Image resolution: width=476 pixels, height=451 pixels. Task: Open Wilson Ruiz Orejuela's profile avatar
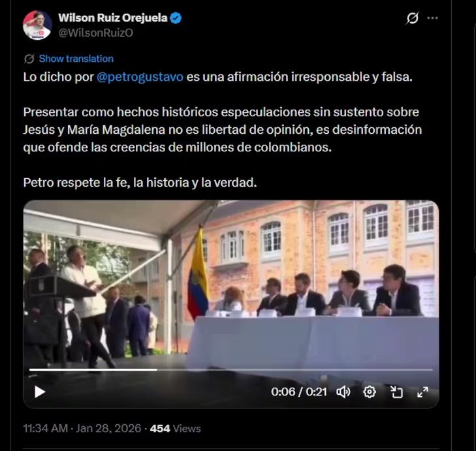click(37, 25)
